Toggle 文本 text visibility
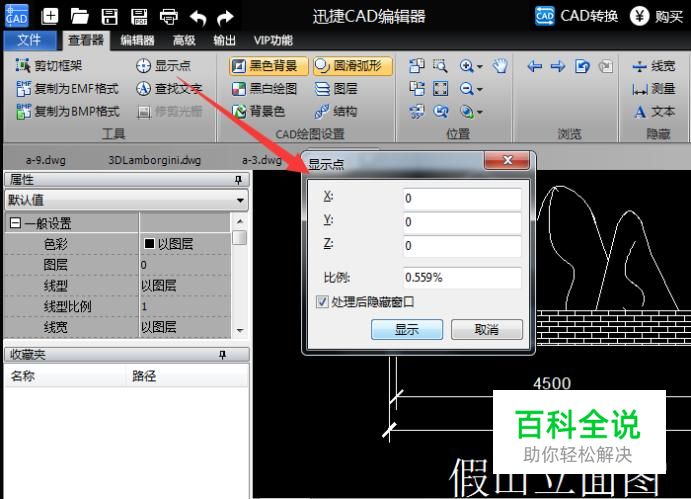 [x=654, y=112]
